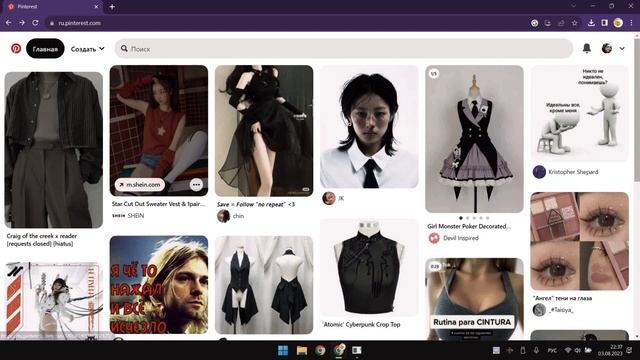
Task: Select the first carousel dot under the dress pin
Action: coord(461,218)
